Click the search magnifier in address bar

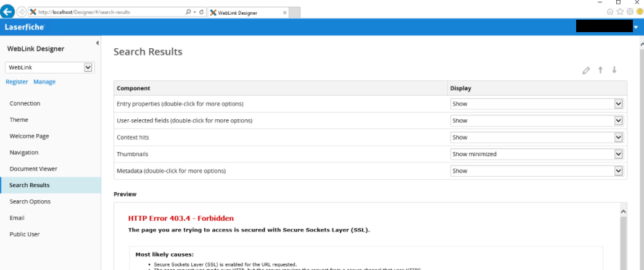pyautogui.click(x=188, y=12)
